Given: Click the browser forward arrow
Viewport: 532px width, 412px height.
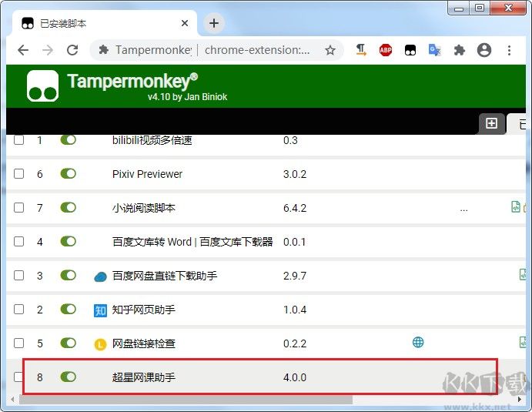Looking at the screenshot, I should click(48, 50).
